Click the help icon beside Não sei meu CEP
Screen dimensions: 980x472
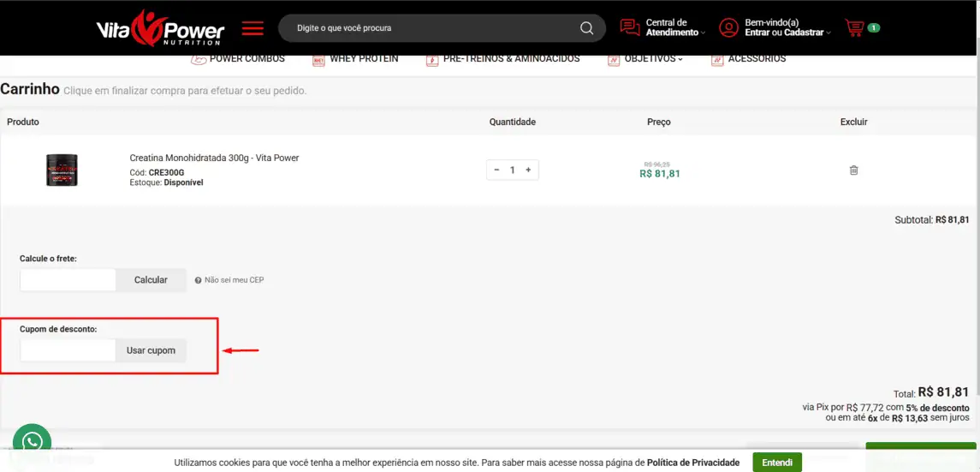[x=198, y=280]
